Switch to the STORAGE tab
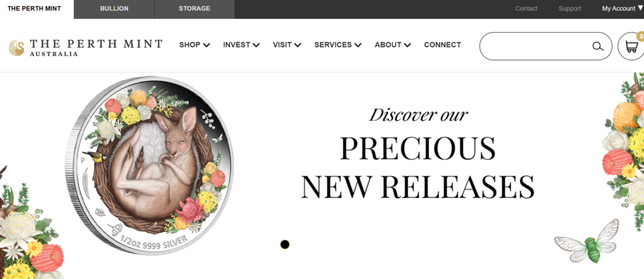Image resolution: width=644 pixels, height=279 pixels. 194,9
